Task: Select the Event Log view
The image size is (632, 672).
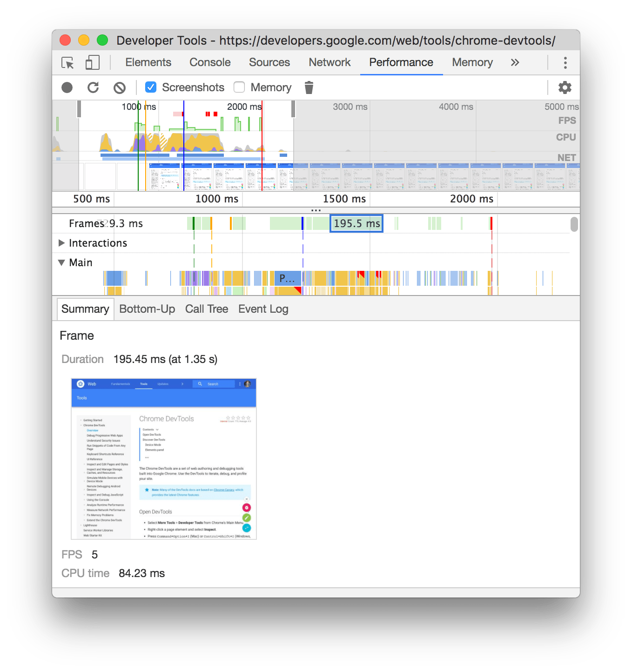Action: pyautogui.click(x=263, y=309)
